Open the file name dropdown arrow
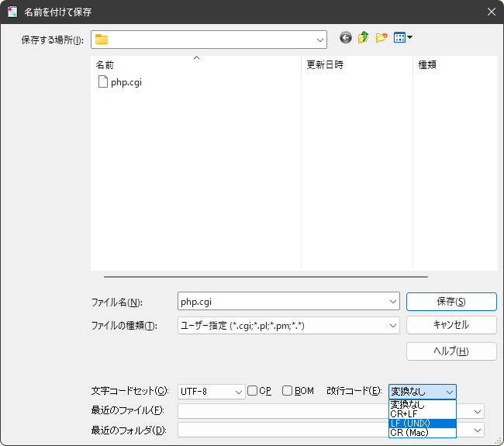Viewport: 504px width, 446px height. click(x=393, y=302)
